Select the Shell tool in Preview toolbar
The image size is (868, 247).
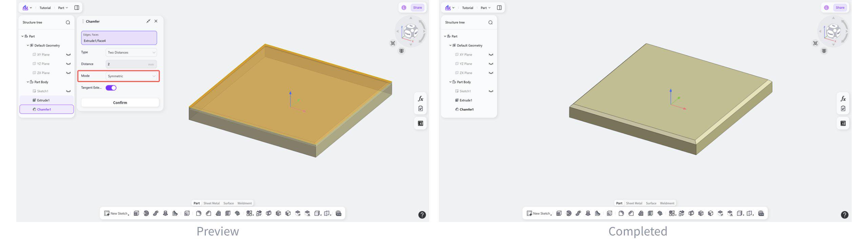228,213
